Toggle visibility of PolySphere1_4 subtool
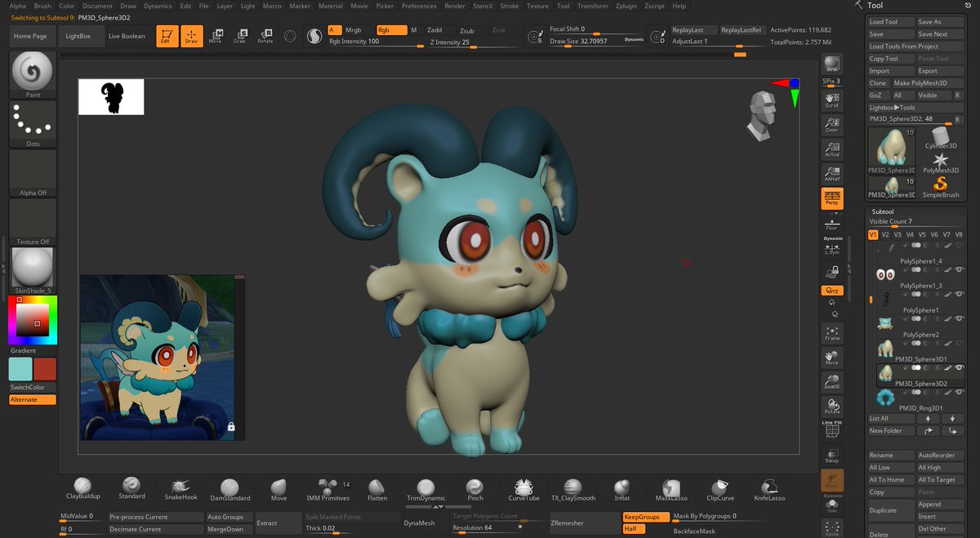980x538 pixels. point(960,245)
